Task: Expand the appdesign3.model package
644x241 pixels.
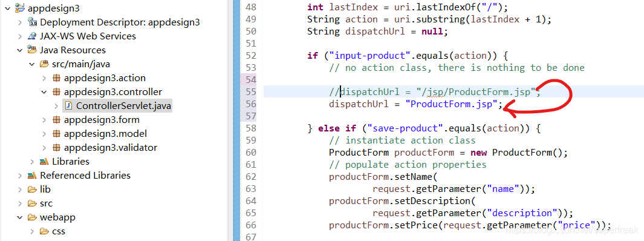Action: [44, 134]
